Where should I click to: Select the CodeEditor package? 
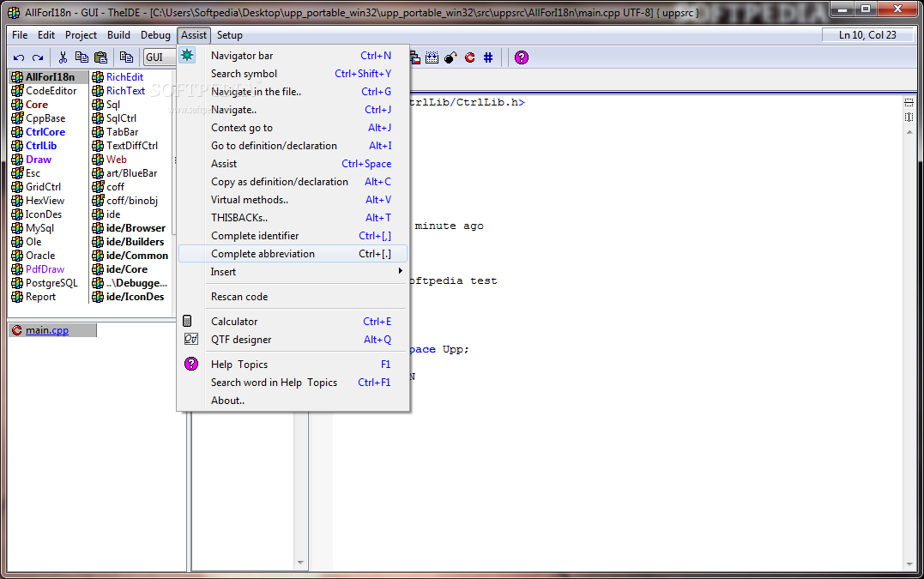click(51, 91)
